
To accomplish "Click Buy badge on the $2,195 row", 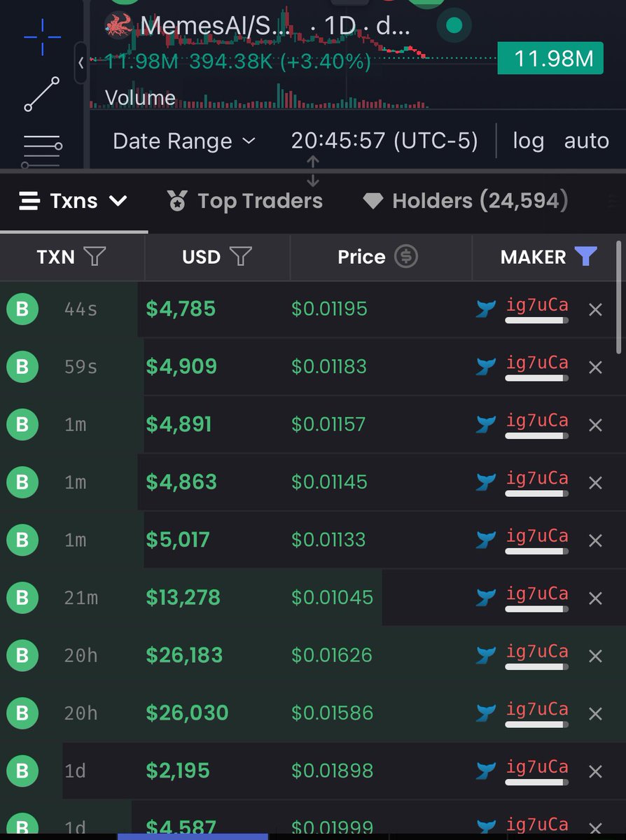I will (22, 771).
